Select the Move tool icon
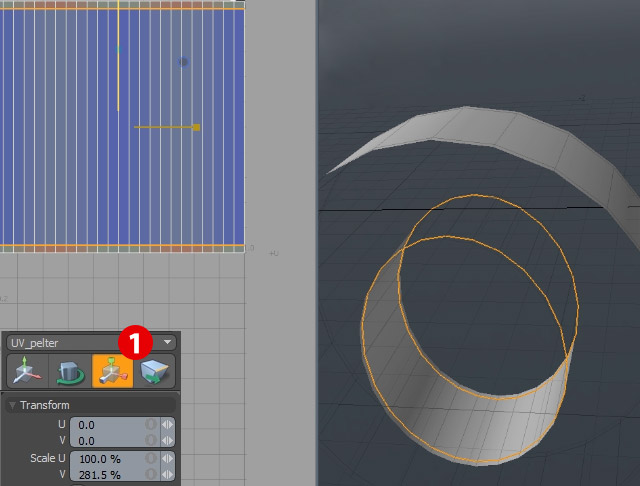The width and height of the screenshot is (640, 486). tap(27, 371)
